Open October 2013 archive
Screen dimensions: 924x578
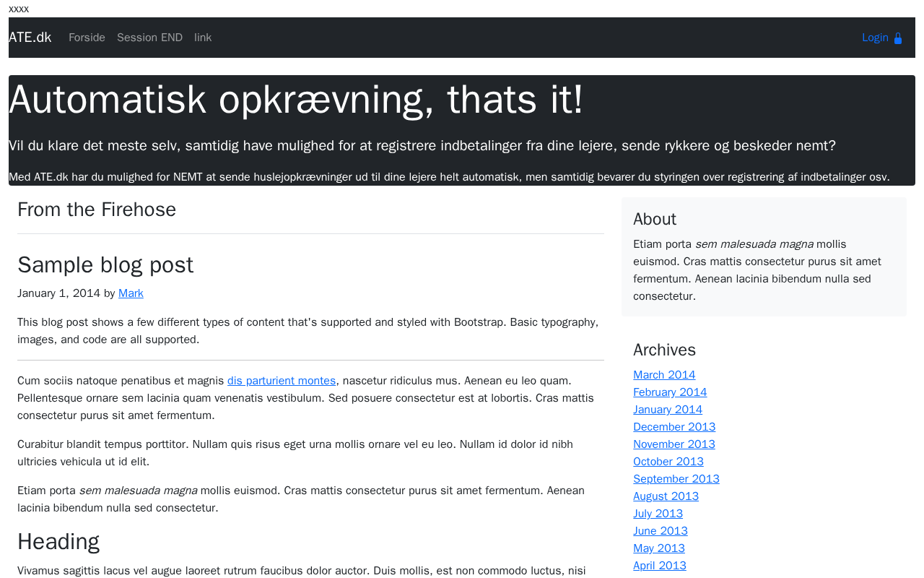(668, 462)
